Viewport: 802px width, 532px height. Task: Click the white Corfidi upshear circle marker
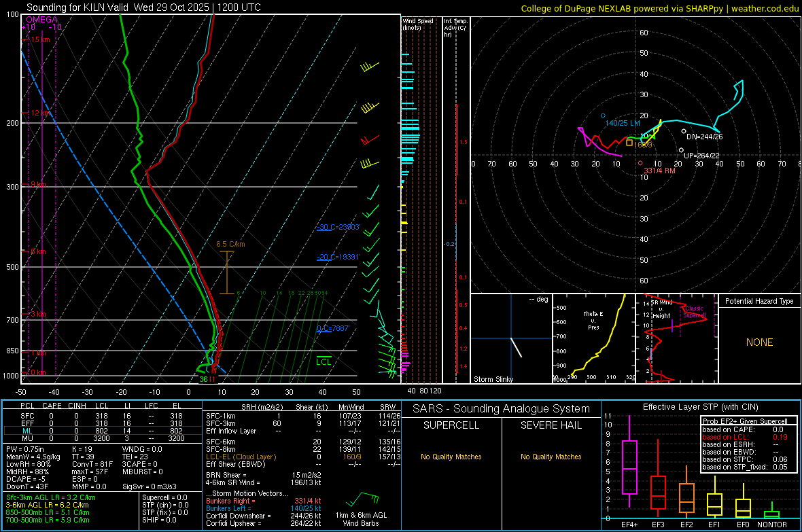click(681, 150)
